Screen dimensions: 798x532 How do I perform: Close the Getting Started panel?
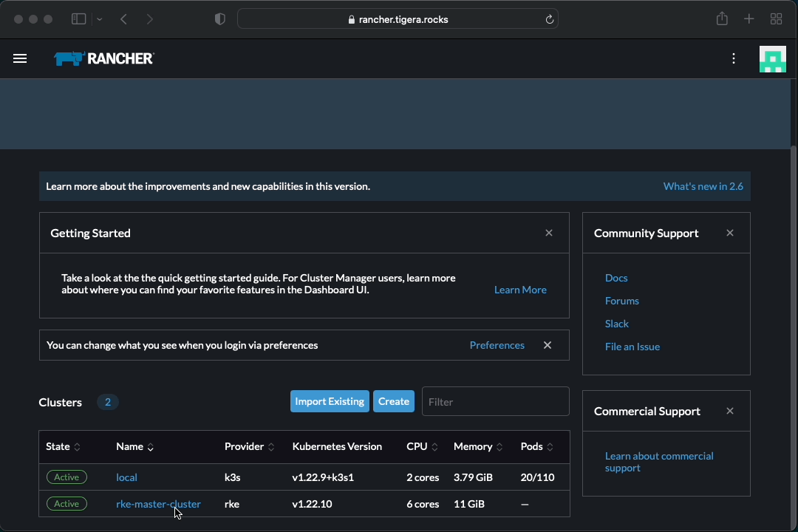pyautogui.click(x=548, y=233)
